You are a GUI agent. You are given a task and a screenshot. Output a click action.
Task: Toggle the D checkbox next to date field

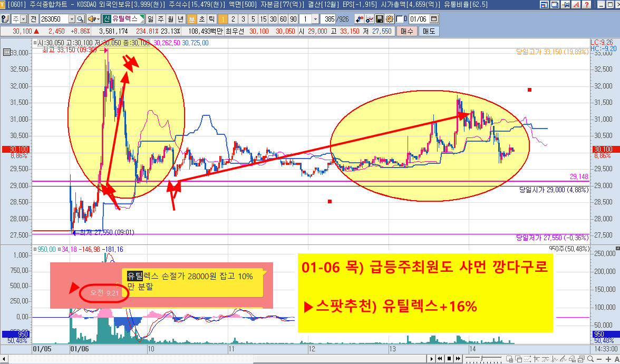[399, 19]
